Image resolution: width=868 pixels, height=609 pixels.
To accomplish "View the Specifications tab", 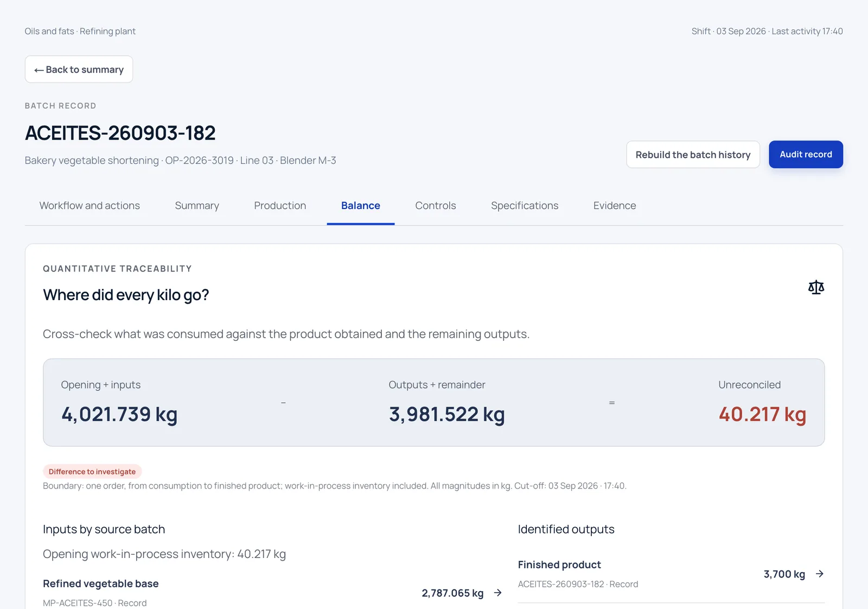I will coord(525,206).
